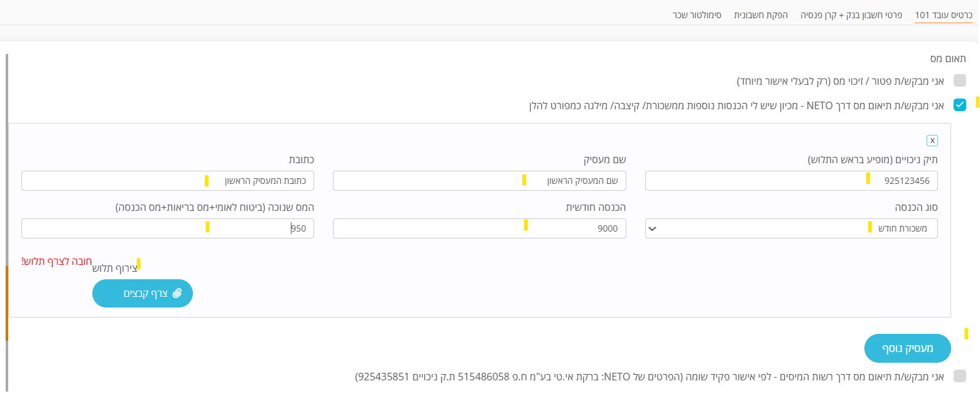The width and height of the screenshot is (980, 396).
Task: Click the מעסיק נוסף button
Action: [907, 348]
